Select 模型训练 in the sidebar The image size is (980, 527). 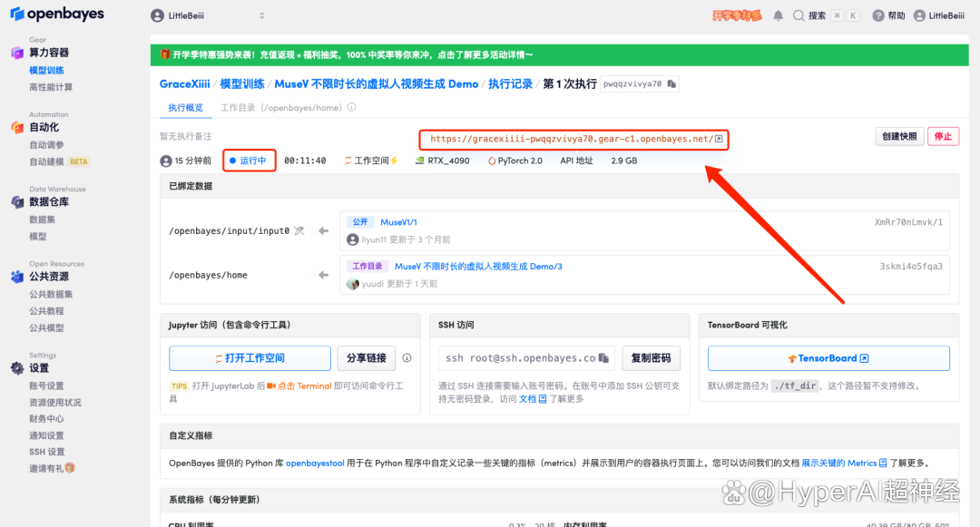coord(46,70)
